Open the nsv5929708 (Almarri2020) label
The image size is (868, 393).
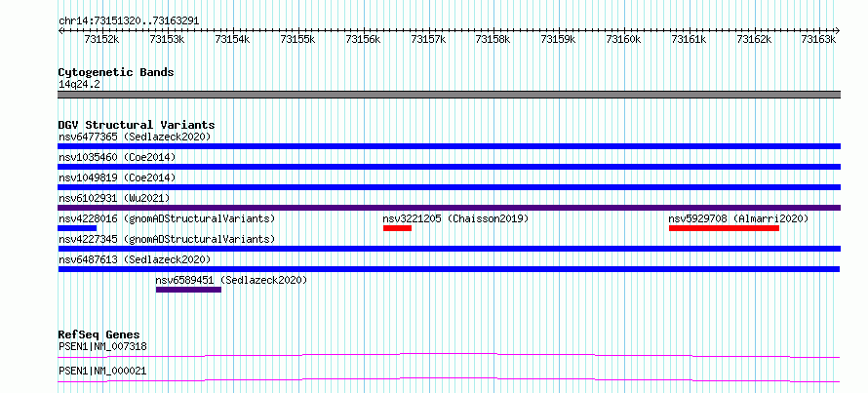coord(738,218)
